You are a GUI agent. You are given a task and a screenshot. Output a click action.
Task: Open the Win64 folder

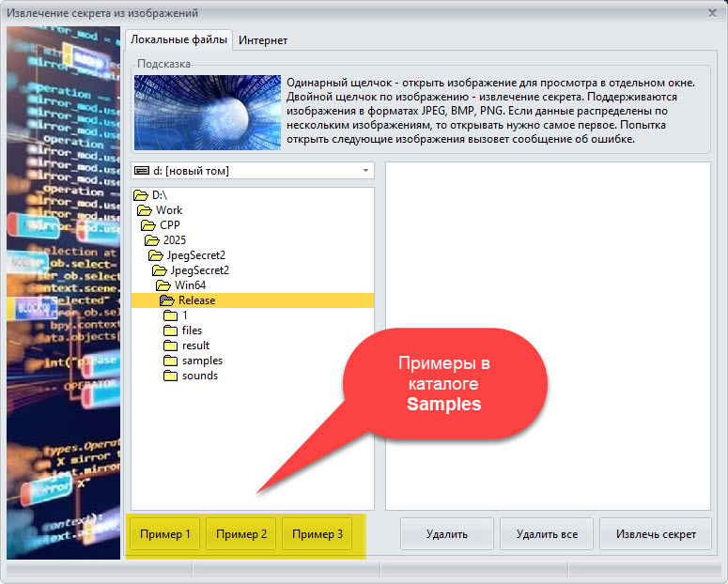(193, 285)
